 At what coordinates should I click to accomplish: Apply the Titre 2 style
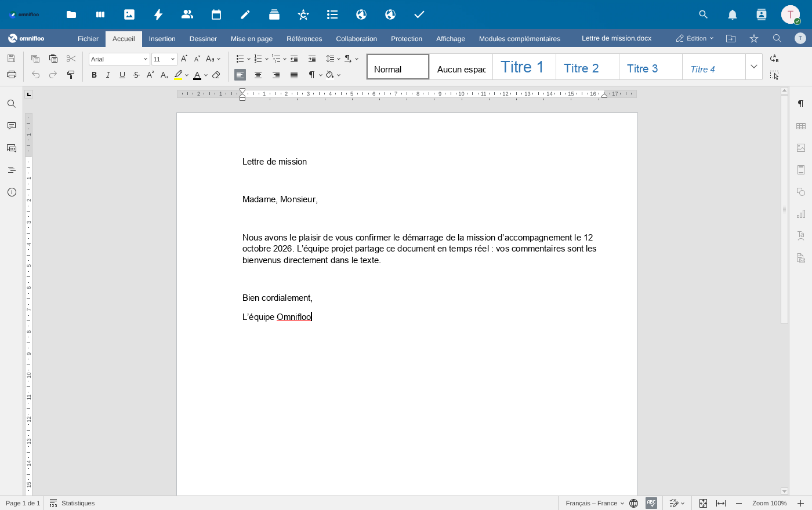[588, 67]
